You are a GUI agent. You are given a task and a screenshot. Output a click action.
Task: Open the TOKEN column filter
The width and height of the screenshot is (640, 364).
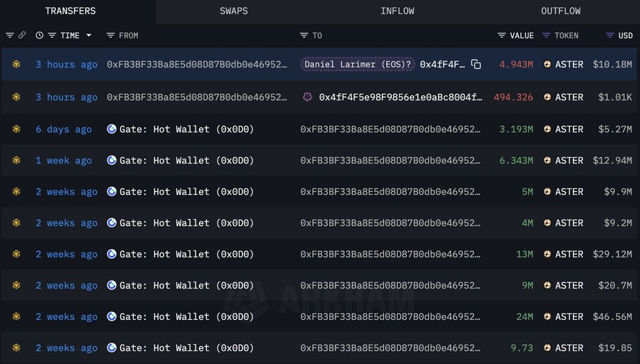(x=546, y=36)
